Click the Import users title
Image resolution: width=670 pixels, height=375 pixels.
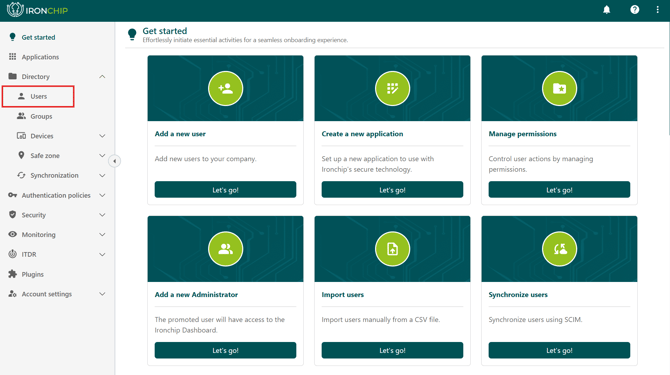click(x=343, y=294)
